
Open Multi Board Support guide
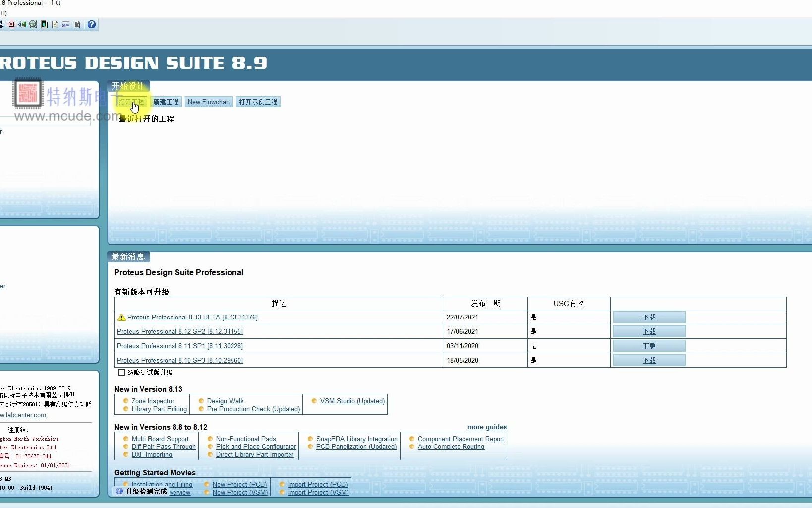160,439
